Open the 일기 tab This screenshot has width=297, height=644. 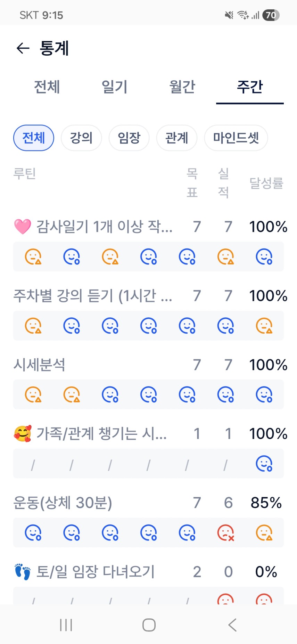(114, 87)
